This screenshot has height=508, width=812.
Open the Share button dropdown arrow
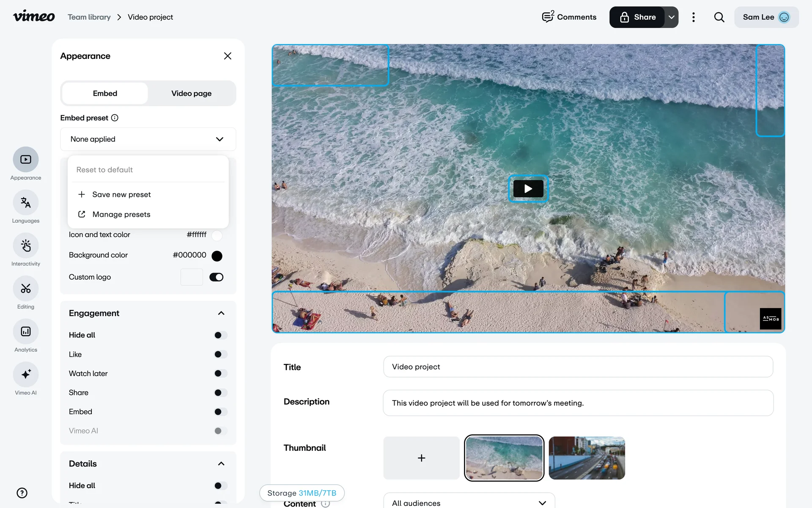tap(671, 17)
